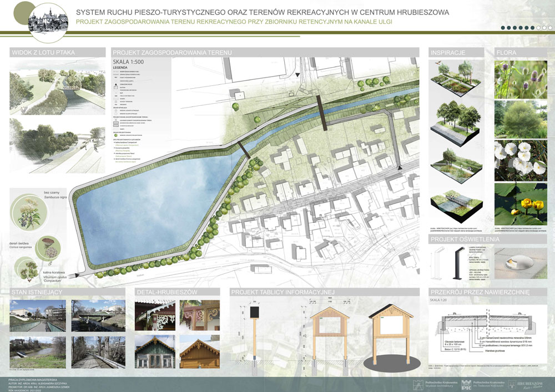Image resolution: width=555 pixels, height=392 pixels.
Task: Click the SKALA 1:500 label
Action: pos(128,62)
